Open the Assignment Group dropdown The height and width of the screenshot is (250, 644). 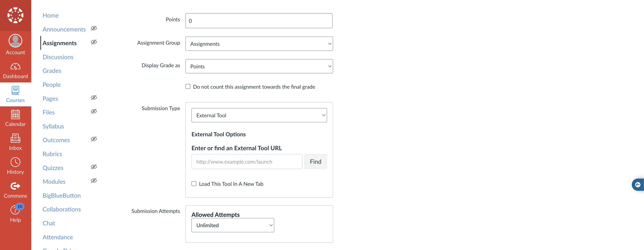coord(259,43)
